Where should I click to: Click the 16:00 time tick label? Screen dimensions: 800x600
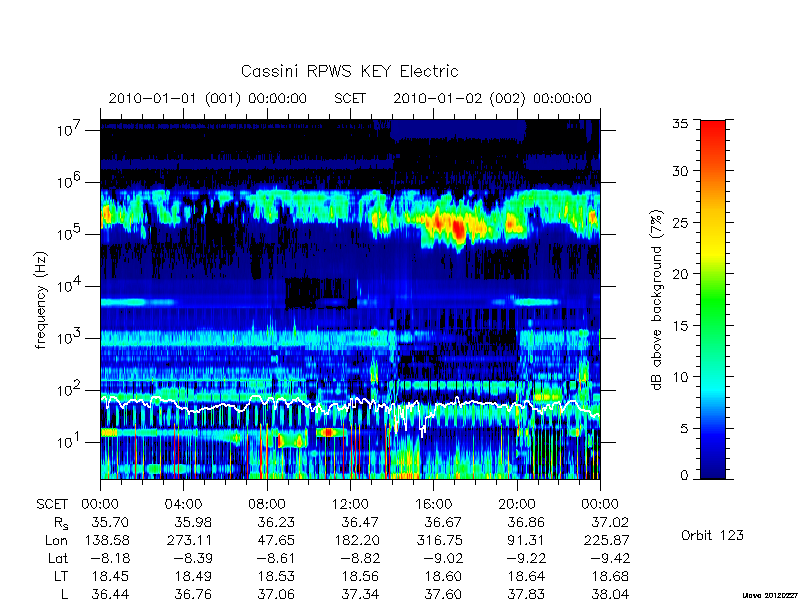click(434, 505)
